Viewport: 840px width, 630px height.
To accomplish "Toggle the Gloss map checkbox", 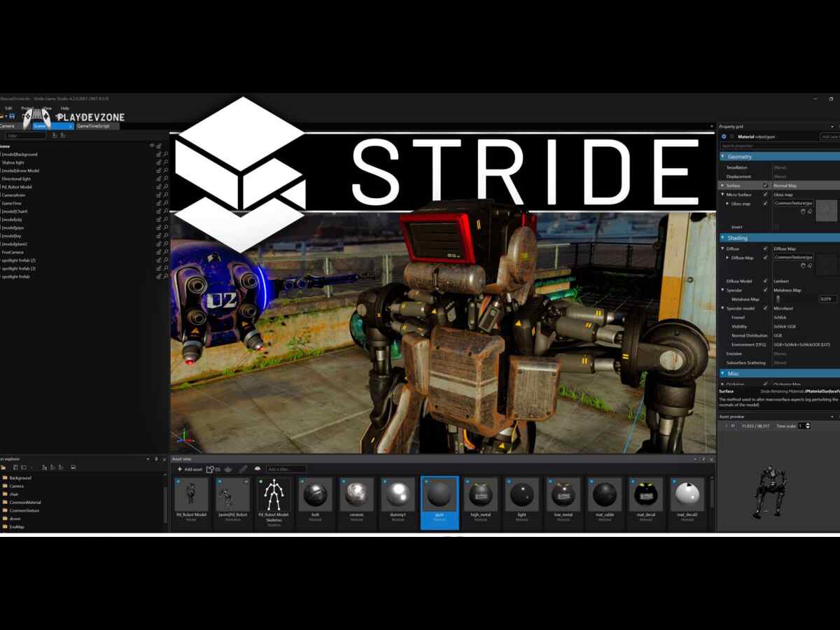I will point(765,204).
